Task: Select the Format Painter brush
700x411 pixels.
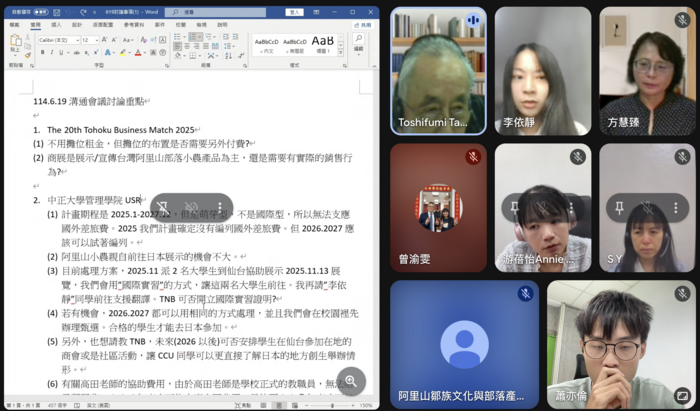Action: point(28,55)
